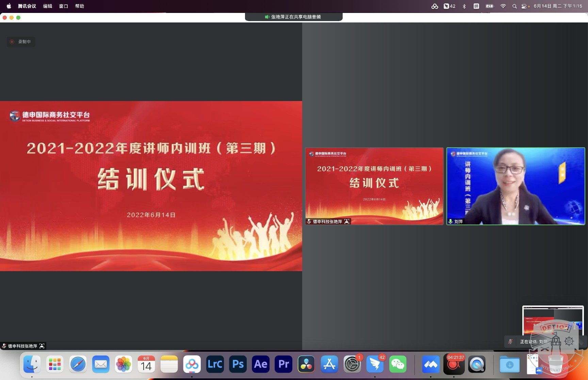The width and height of the screenshot is (588, 380).
Task: Open the 编辑 menu
Action: point(48,6)
